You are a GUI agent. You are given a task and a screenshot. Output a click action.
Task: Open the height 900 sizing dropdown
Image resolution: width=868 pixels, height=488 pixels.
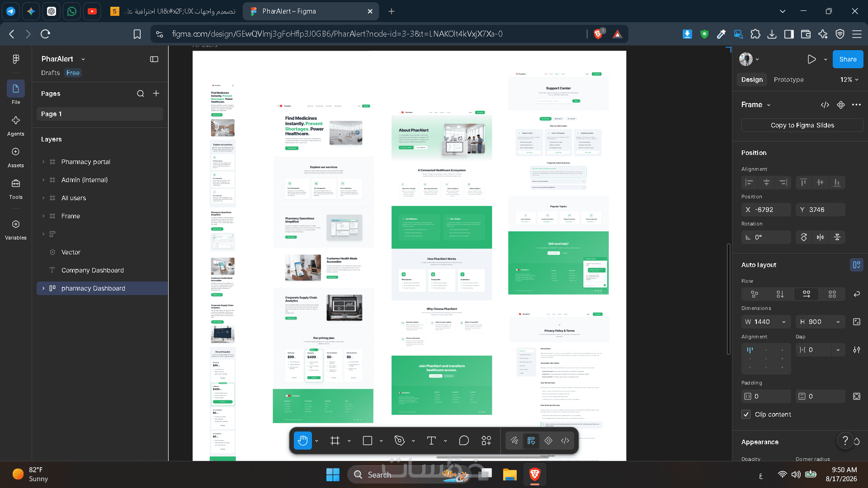(838, 322)
